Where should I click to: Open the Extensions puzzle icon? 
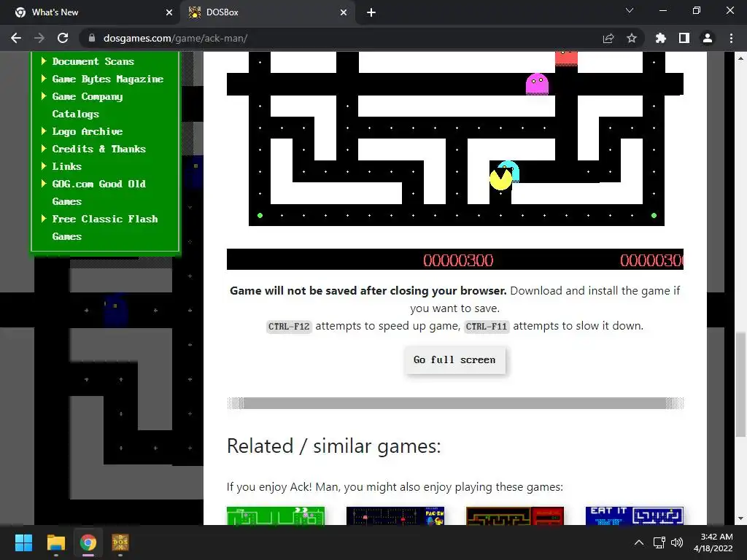(661, 38)
